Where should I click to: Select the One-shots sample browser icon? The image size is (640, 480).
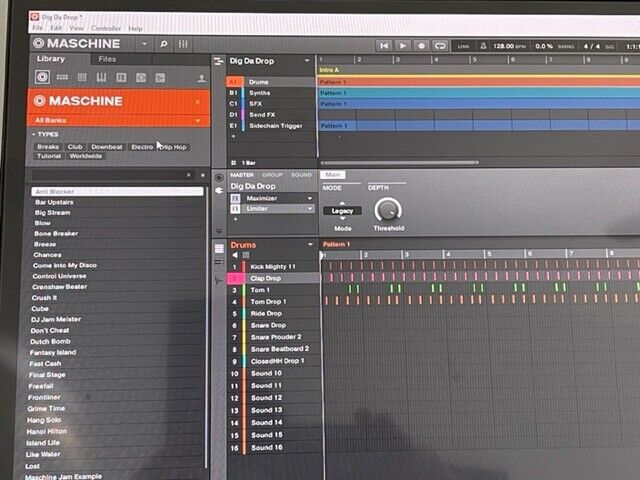click(x=160, y=78)
